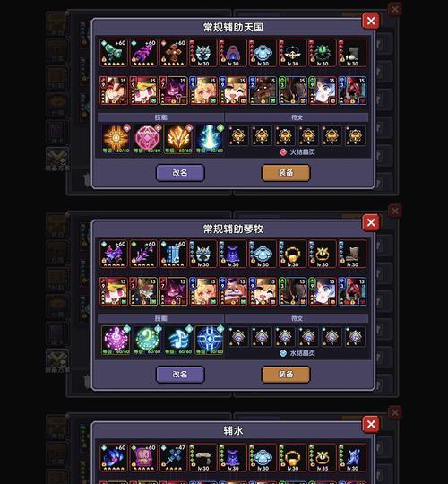Click blue harp +60 weapon in 常规辅助琴牧
This screenshot has height=484, width=448.
174,254
